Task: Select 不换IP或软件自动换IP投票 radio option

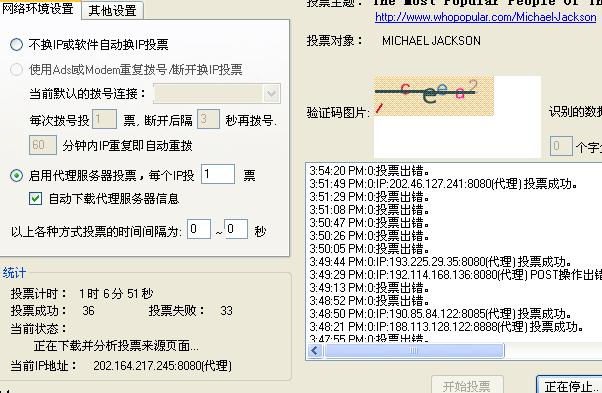Action: coord(16,45)
